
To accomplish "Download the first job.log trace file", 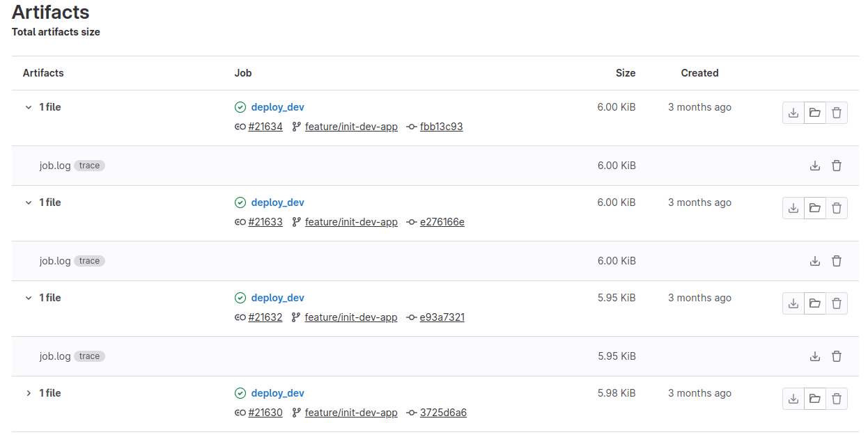I will pos(815,166).
